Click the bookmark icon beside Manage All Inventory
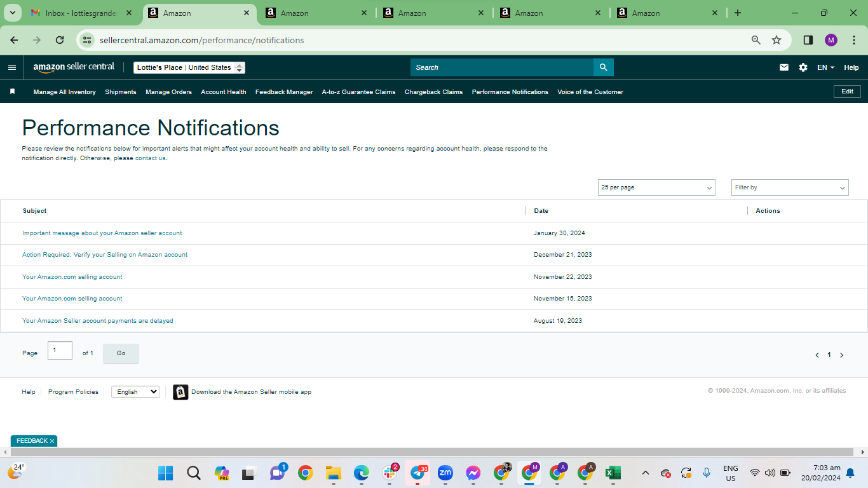The image size is (868, 488). click(12, 91)
